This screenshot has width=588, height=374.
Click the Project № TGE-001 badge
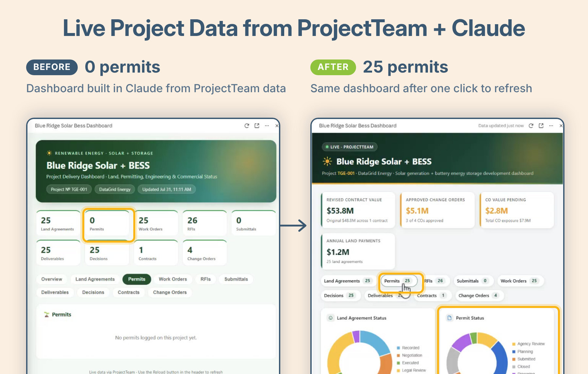69,189
